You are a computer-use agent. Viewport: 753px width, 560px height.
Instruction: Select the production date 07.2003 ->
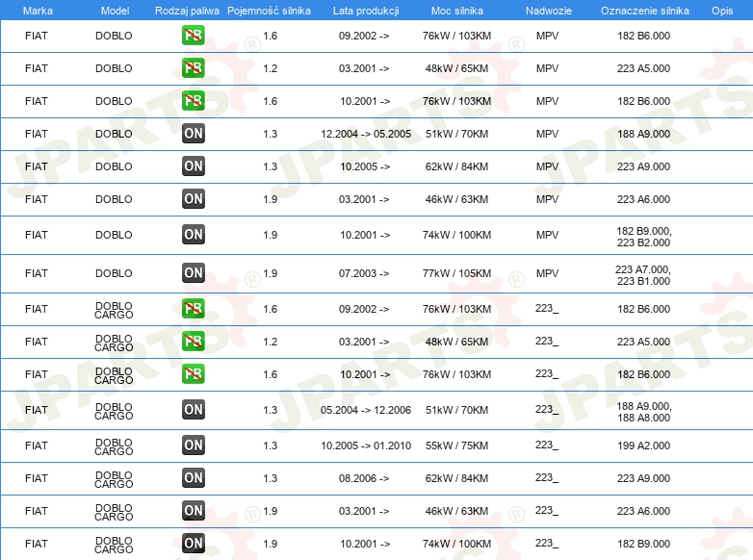[364, 273]
